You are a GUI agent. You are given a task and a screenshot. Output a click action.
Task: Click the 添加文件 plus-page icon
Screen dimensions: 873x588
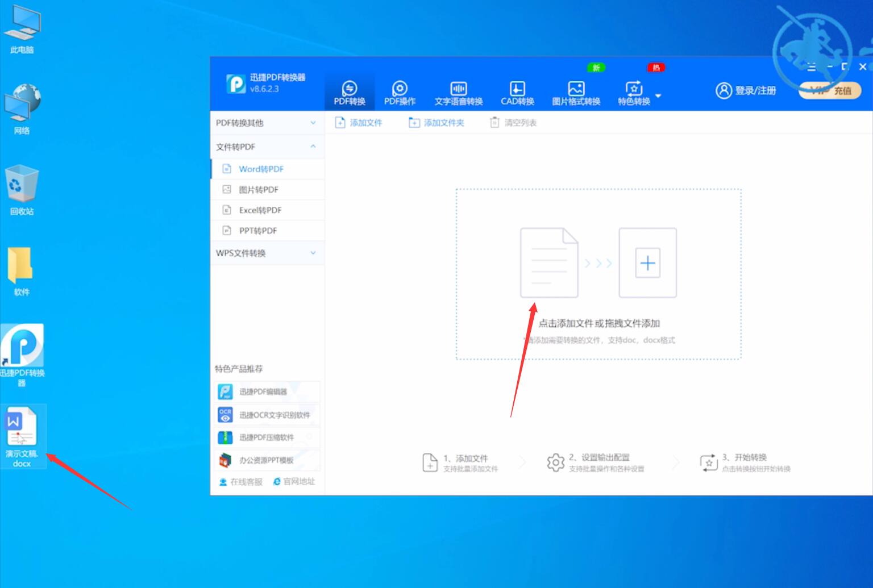(x=340, y=123)
